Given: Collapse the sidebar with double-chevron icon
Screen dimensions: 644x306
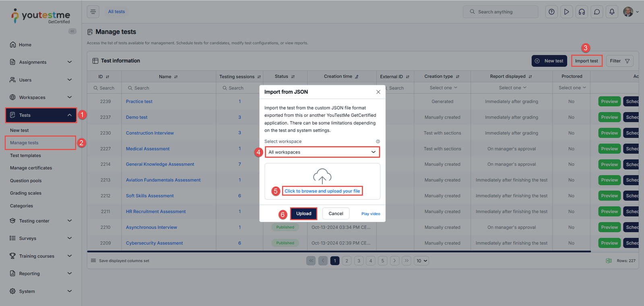Looking at the screenshot, I should (x=72, y=31).
